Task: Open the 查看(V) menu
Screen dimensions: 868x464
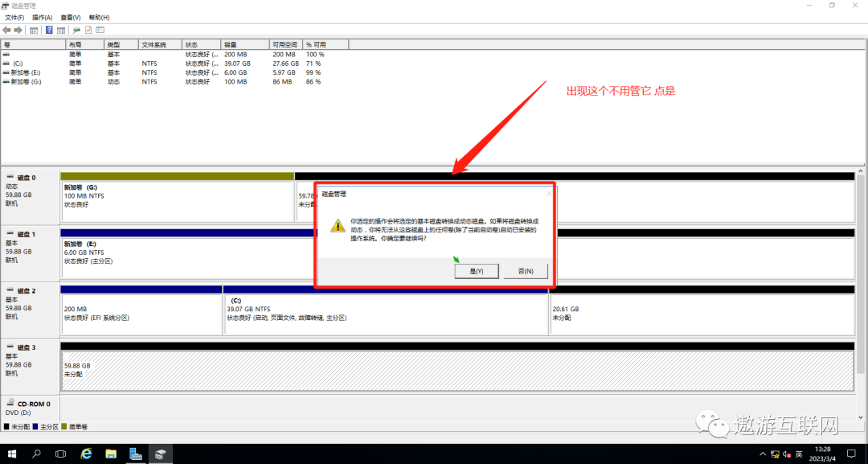Action: point(71,18)
